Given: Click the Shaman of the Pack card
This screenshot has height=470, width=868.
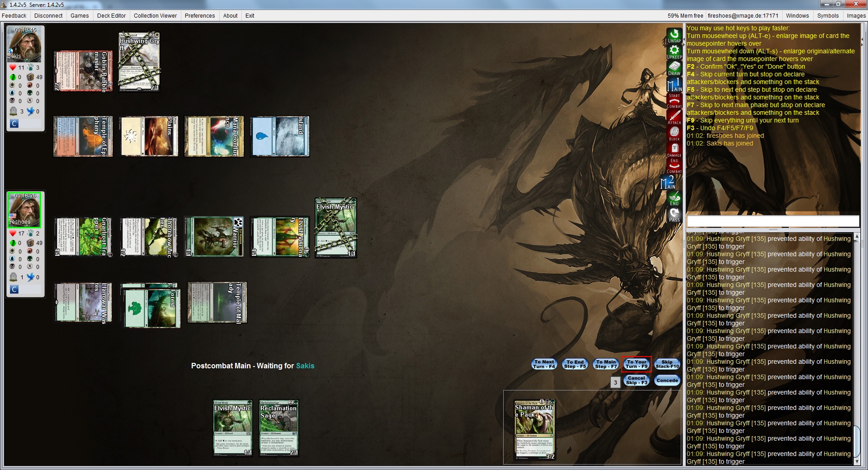Looking at the screenshot, I should (535, 430).
